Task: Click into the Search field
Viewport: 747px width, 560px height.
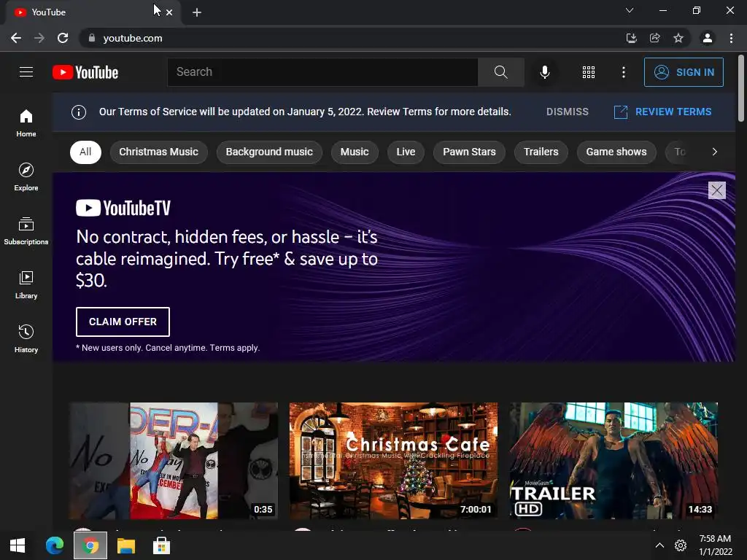Action: [x=322, y=72]
